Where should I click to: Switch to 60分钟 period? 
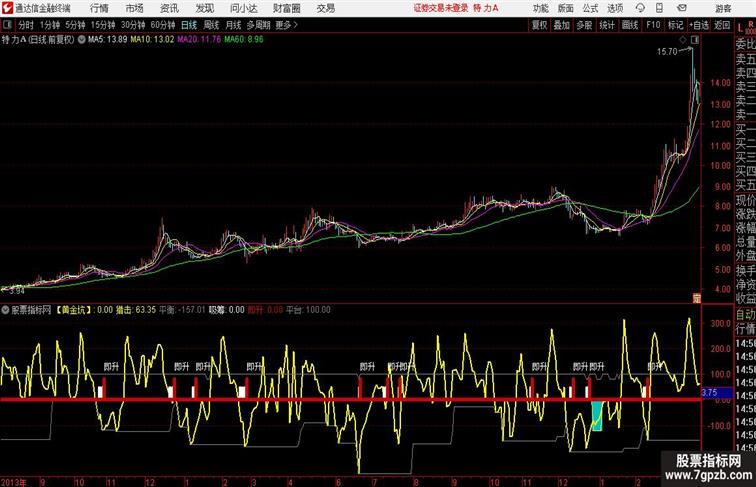(163, 25)
